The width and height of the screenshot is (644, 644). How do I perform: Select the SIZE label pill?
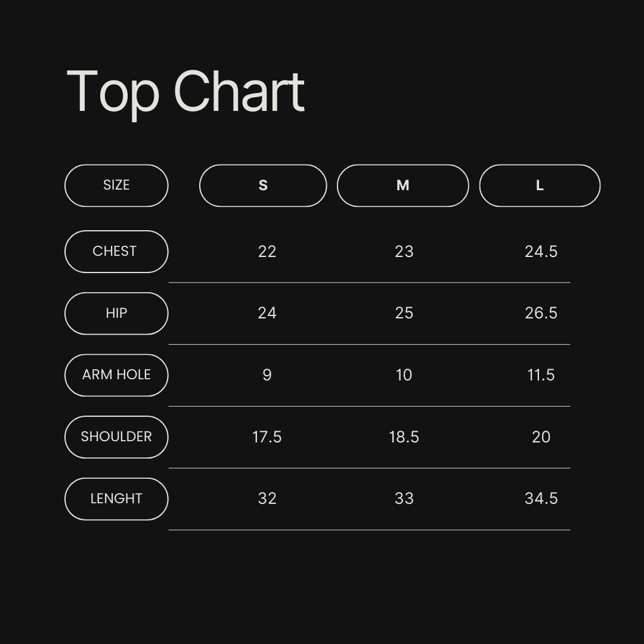(x=116, y=185)
